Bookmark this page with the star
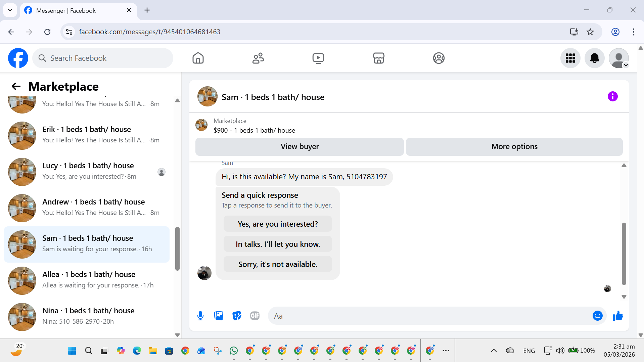 pyautogui.click(x=590, y=32)
